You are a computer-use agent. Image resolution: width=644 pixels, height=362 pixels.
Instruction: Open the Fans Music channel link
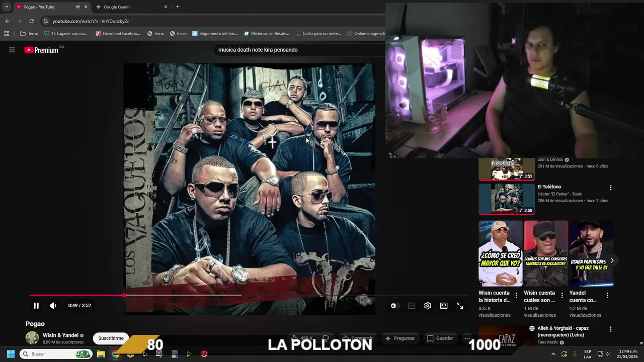pyautogui.click(x=547, y=342)
